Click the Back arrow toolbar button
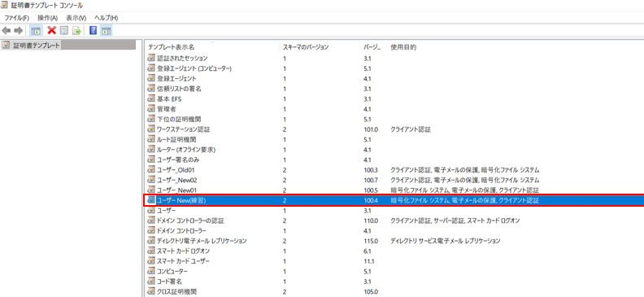 (7, 30)
